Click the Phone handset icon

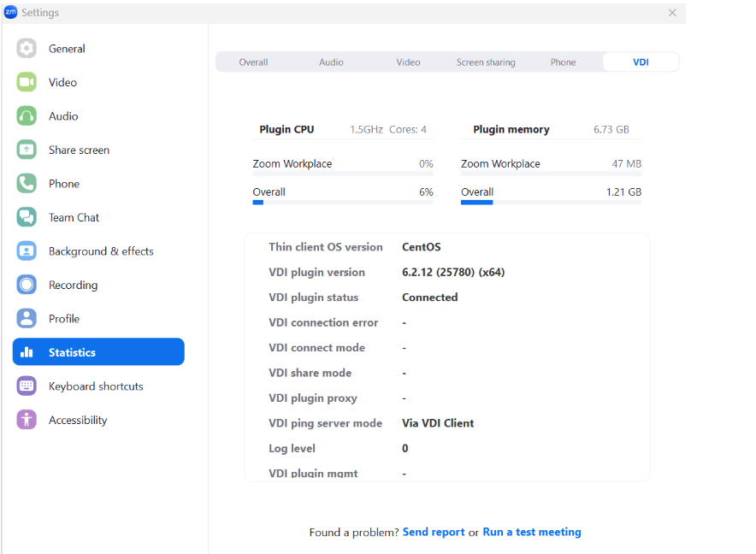[27, 183]
